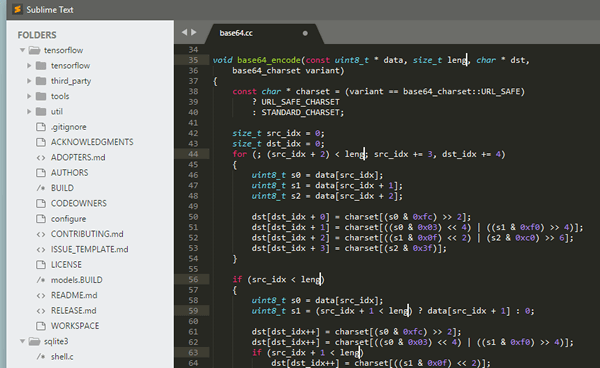
Task: Open the configure file
Action: 68,219
